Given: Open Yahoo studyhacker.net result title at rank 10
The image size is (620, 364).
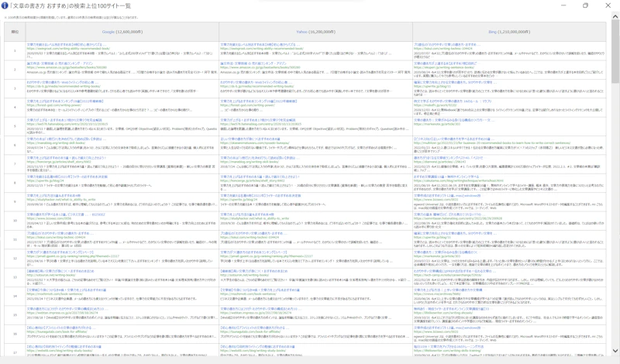Looking at the screenshot, I should pyautogui.click(x=247, y=215).
